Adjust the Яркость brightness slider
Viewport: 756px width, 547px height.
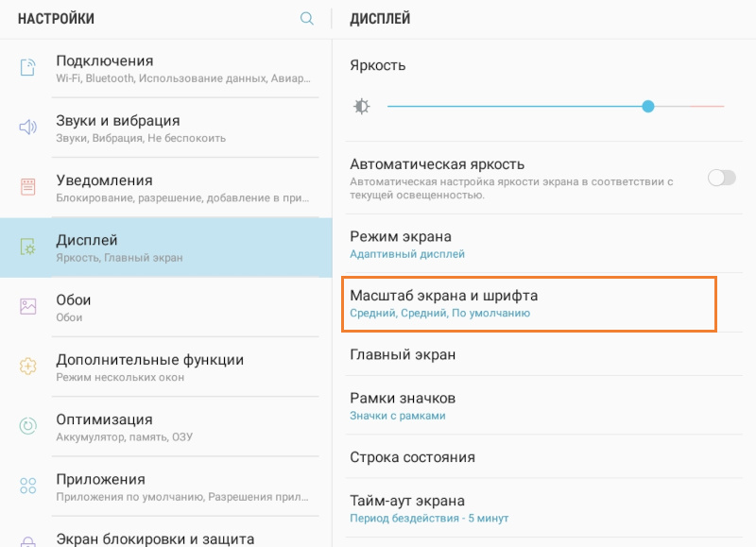tap(648, 106)
